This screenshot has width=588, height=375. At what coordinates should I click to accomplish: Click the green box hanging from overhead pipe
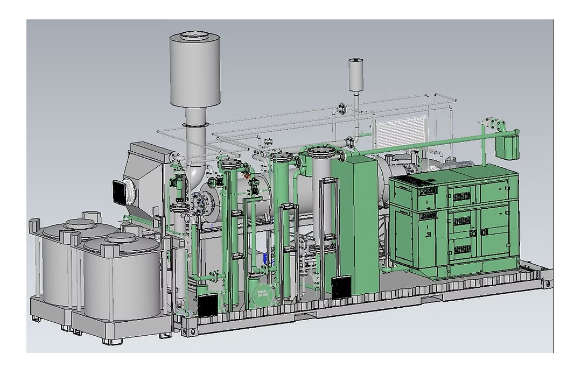[507, 146]
